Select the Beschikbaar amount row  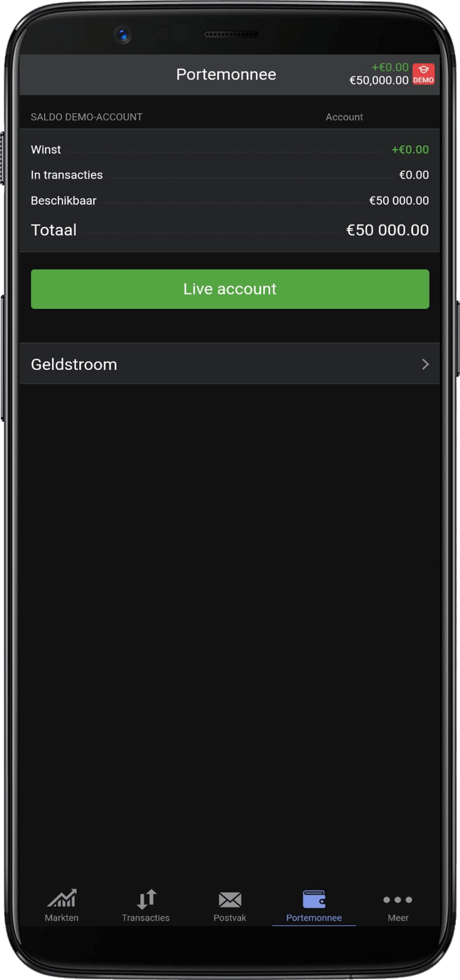[x=230, y=200]
